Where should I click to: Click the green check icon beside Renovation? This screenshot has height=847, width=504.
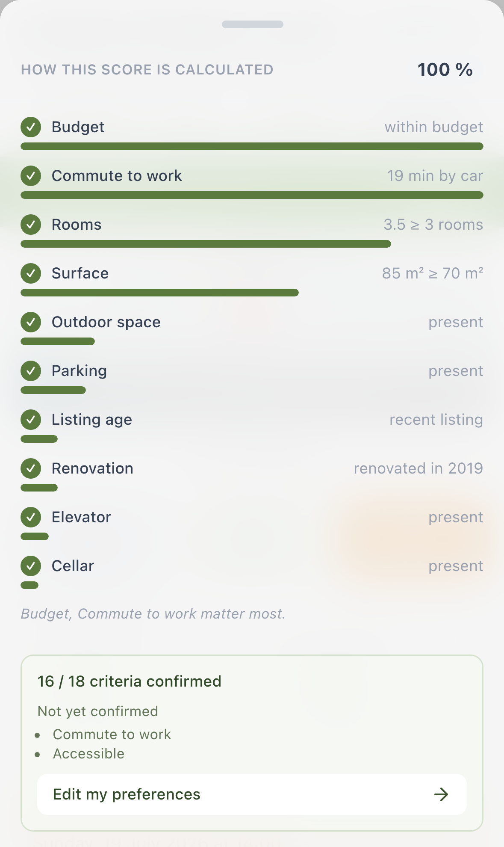tap(31, 468)
